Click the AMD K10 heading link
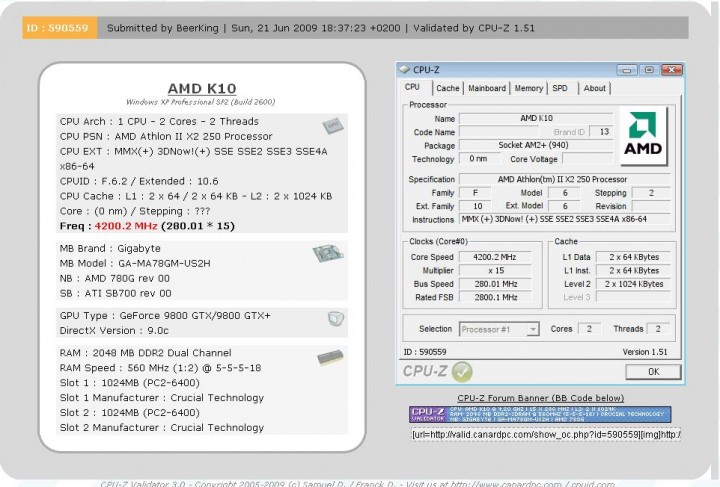The width and height of the screenshot is (720, 487). click(202, 88)
